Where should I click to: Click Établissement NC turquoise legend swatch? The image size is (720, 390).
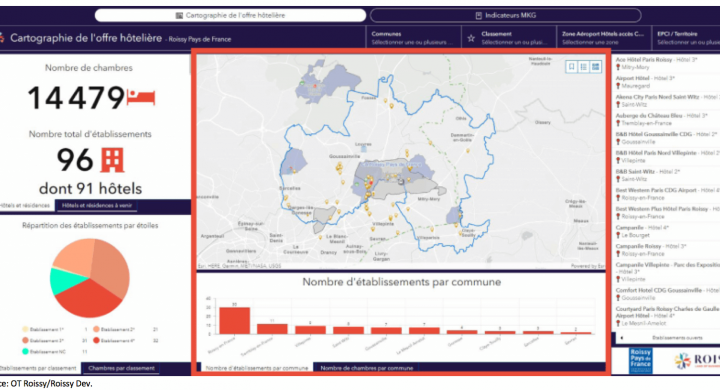(25, 351)
